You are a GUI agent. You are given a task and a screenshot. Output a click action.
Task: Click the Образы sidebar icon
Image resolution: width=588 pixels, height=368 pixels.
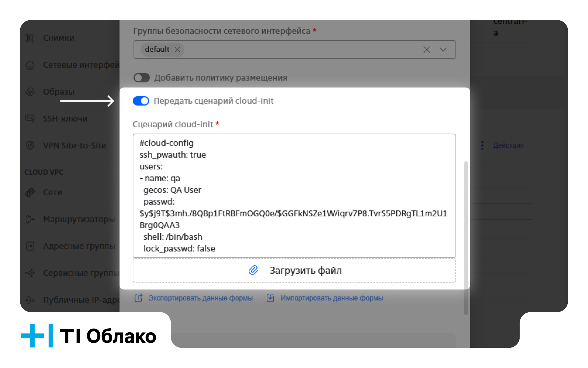(30, 92)
